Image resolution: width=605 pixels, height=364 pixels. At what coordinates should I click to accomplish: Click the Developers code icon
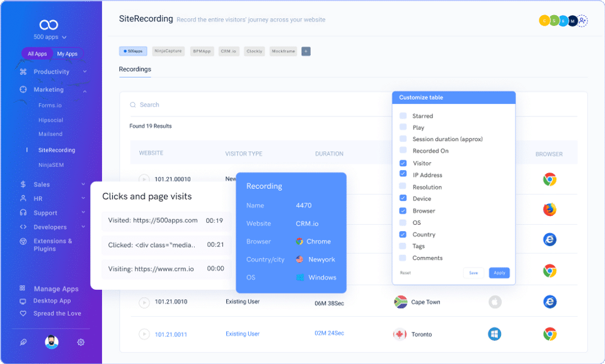coord(23,227)
